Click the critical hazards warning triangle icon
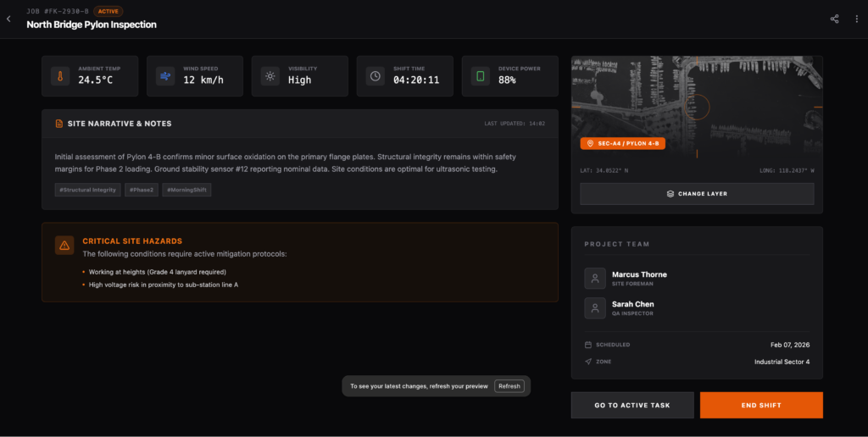Screen dimensions: 868x437 click(64, 245)
